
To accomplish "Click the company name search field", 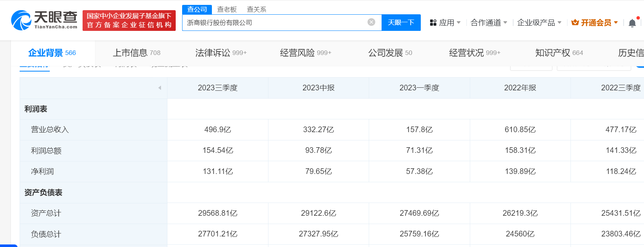I will tap(275, 23).
